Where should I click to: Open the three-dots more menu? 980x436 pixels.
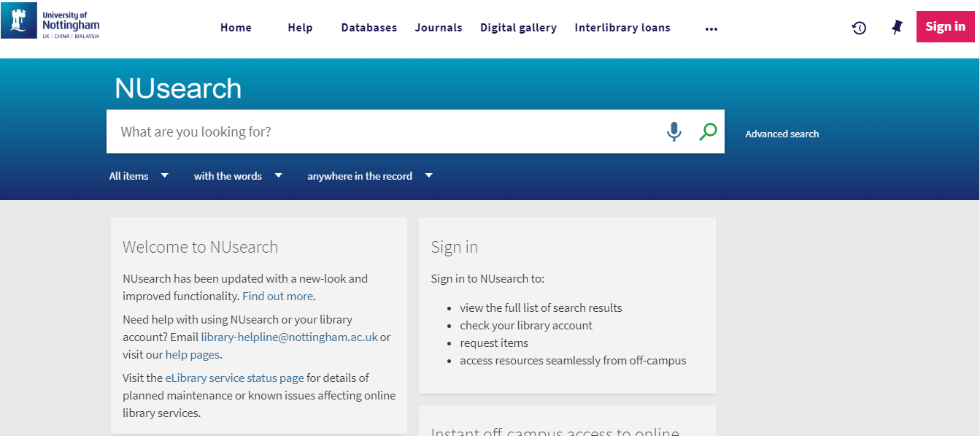point(711,28)
